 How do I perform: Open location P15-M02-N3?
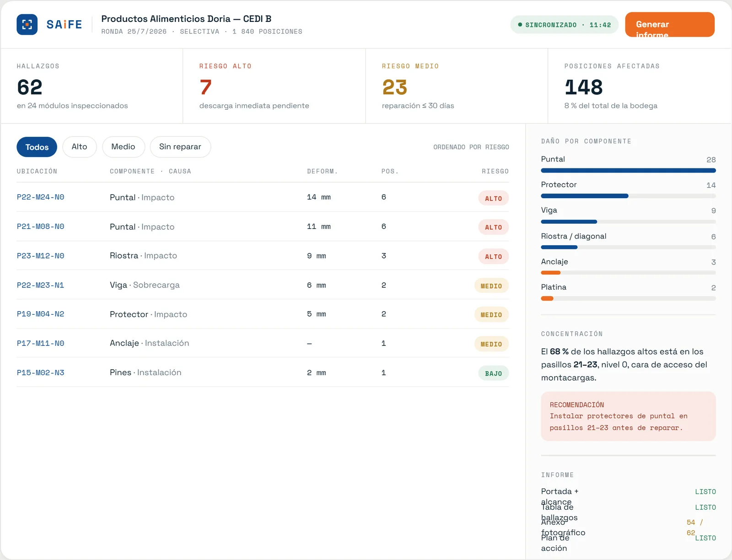click(x=41, y=372)
